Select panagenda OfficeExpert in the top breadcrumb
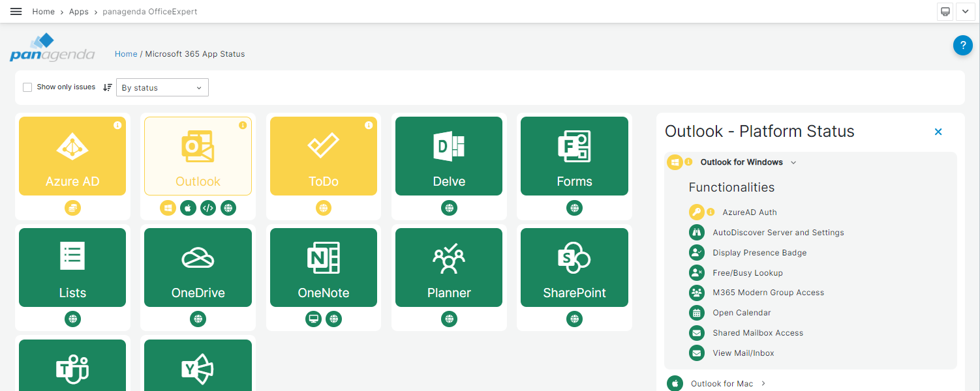This screenshot has width=980, height=391. tap(150, 12)
